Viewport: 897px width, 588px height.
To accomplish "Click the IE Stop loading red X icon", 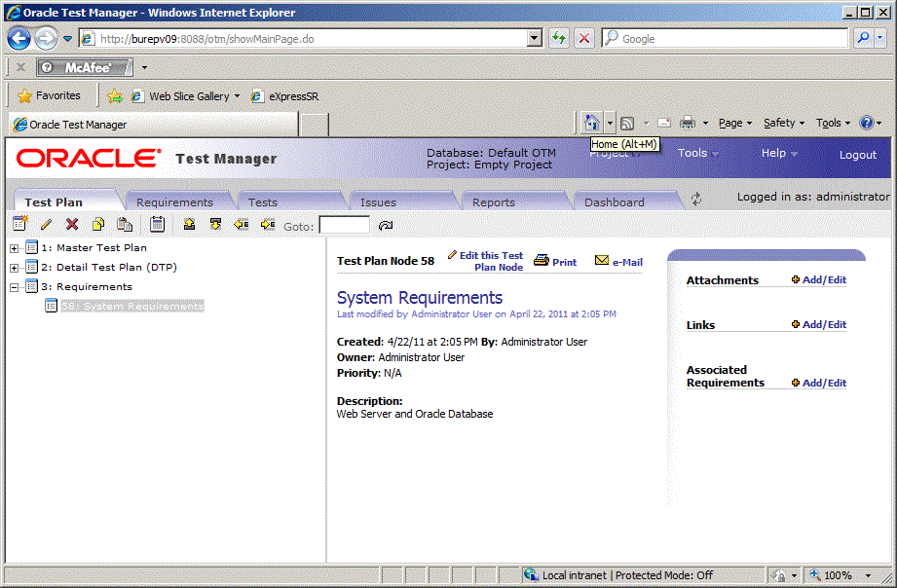I will coord(584,38).
